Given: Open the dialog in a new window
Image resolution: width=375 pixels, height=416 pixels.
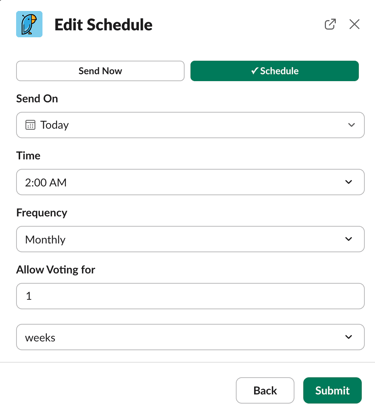Looking at the screenshot, I should (330, 24).
